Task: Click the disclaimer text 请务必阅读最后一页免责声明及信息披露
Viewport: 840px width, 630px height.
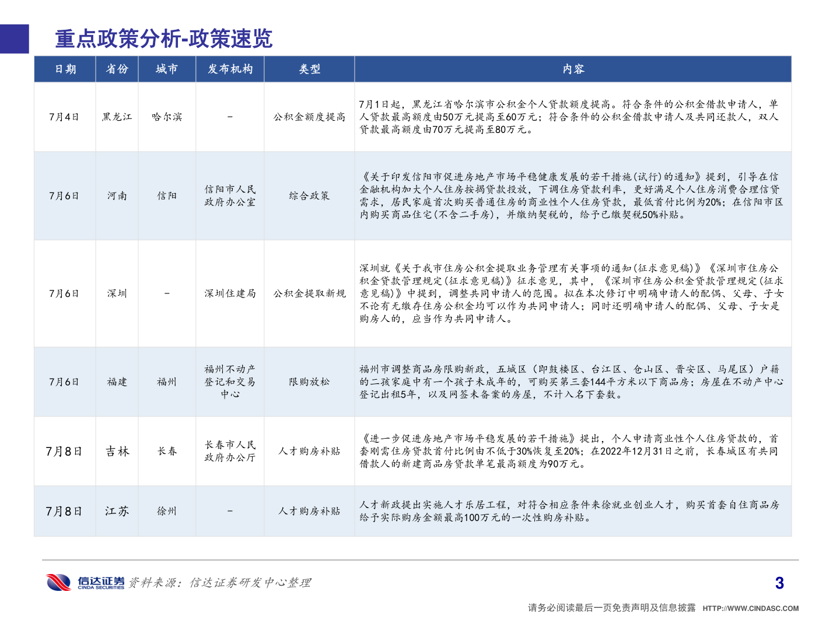Action: (x=611, y=608)
